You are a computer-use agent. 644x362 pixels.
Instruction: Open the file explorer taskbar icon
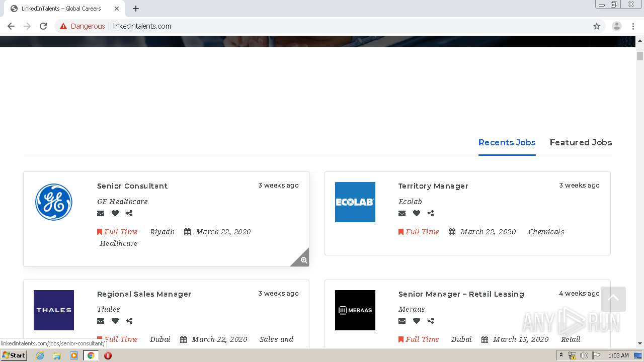pyautogui.click(x=57, y=355)
